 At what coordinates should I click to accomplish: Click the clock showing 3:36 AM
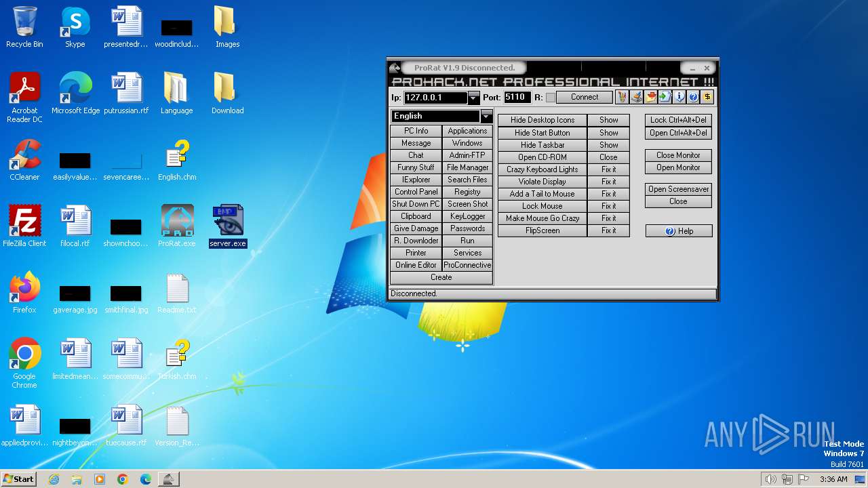click(833, 479)
